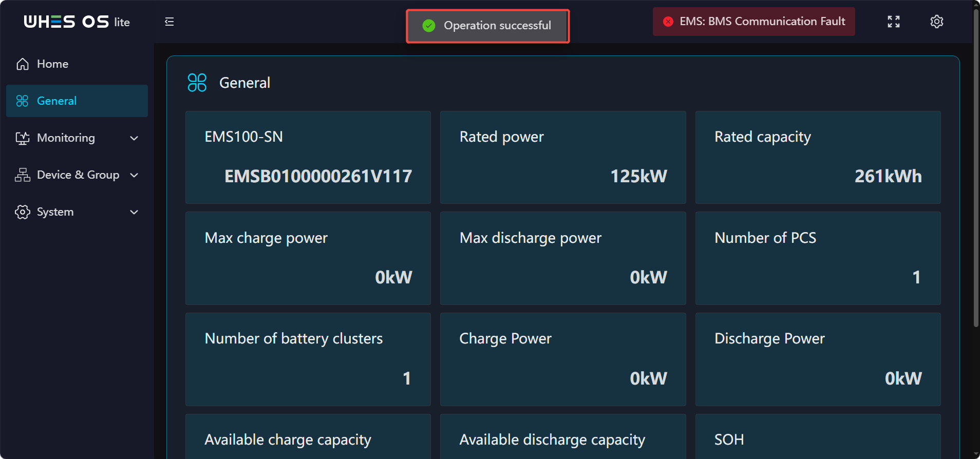Go to the Home menu item
Image resolution: width=980 pixels, height=459 pixels.
(x=77, y=64)
